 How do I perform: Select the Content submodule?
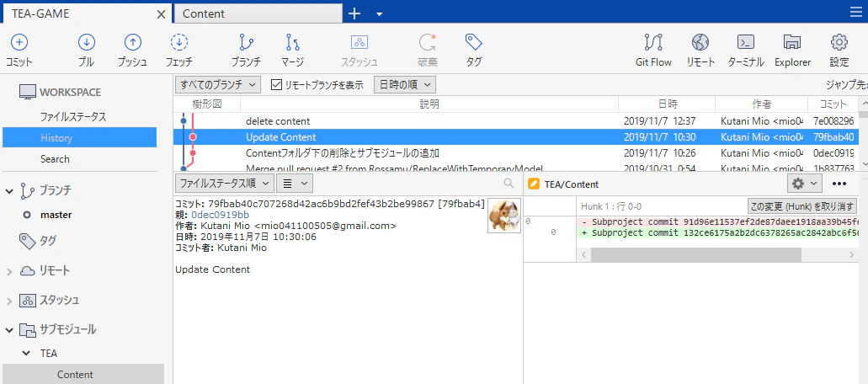pyautogui.click(x=83, y=375)
